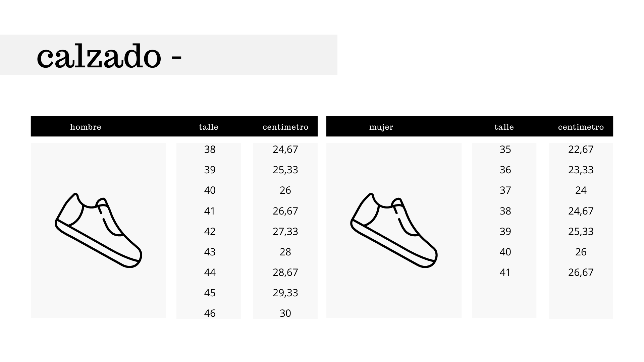Select the 23,33 centimeter value
The height and width of the screenshot is (362, 644).
(581, 170)
